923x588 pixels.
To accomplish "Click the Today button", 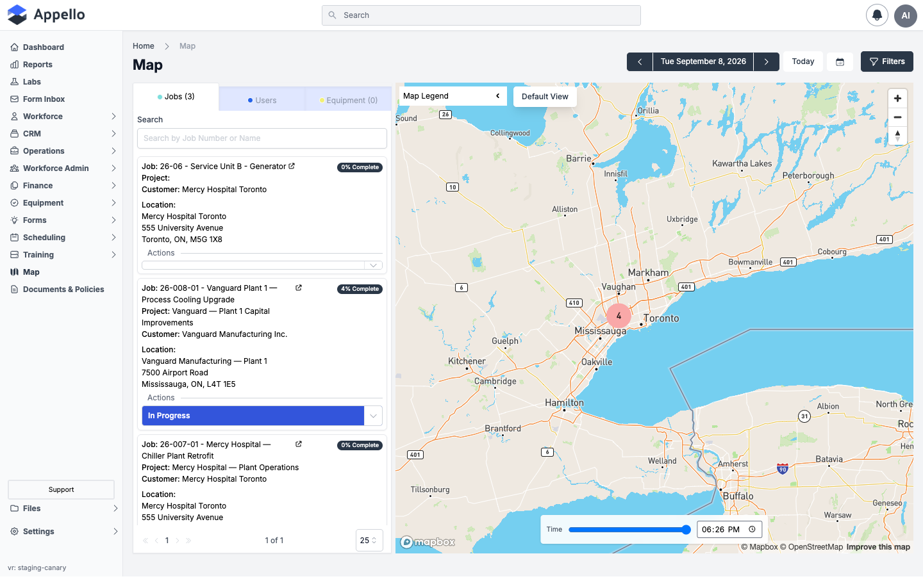I will (x=803, y=61).
